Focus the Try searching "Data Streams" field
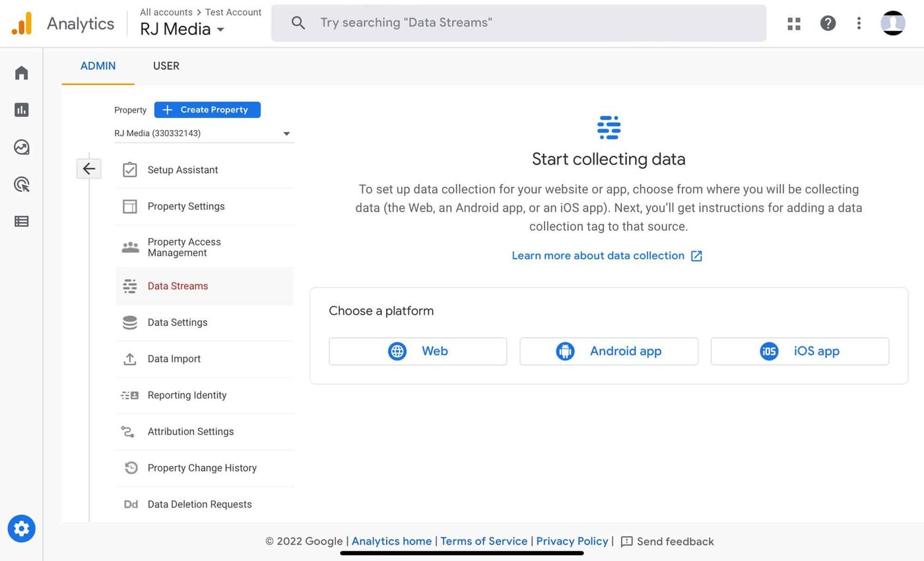This screenshot has height=561, width=924. click(519, 23)
